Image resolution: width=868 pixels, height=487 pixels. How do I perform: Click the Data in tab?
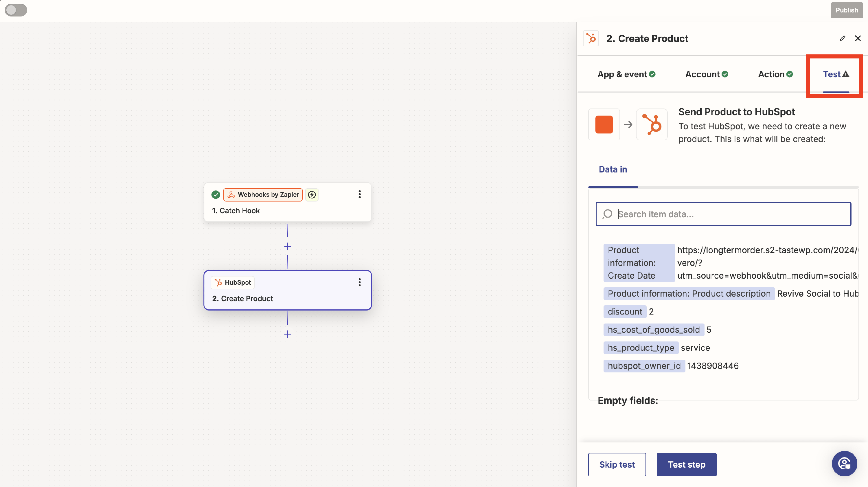(x=613, y=170)
